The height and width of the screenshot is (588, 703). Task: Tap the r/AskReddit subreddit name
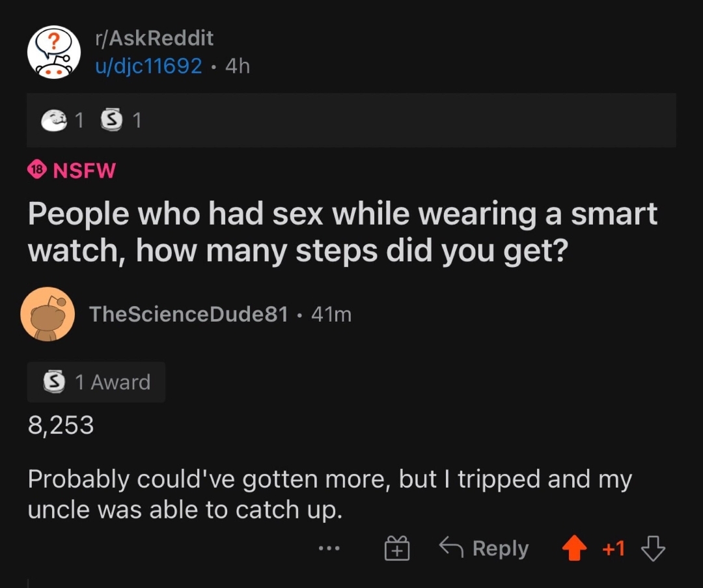click(154, 38)
